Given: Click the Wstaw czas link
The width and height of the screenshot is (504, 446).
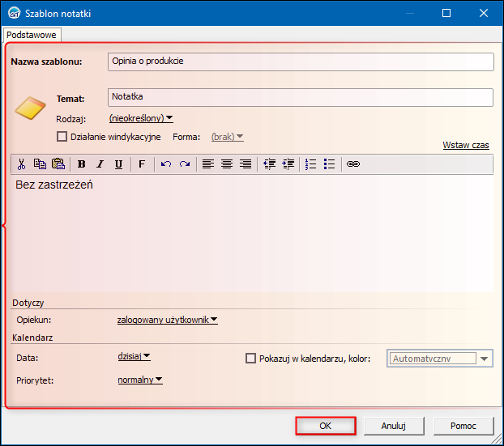Looking at the screenshot, I should (x=466, y=145).
